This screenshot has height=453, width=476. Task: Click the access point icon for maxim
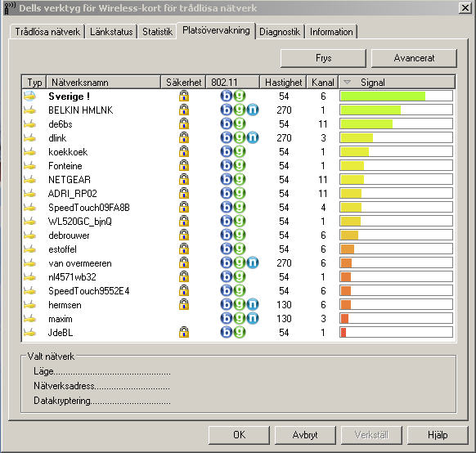(29, 319)
